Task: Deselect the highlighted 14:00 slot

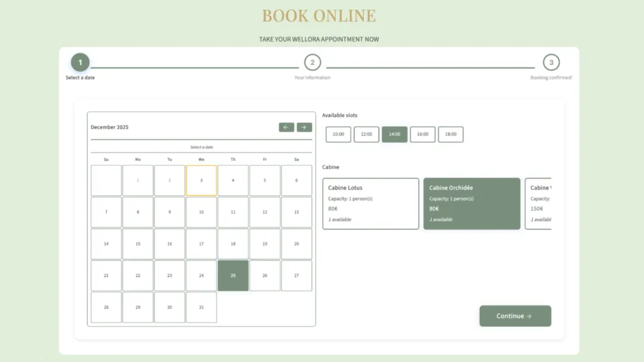Action: point(394,134)
